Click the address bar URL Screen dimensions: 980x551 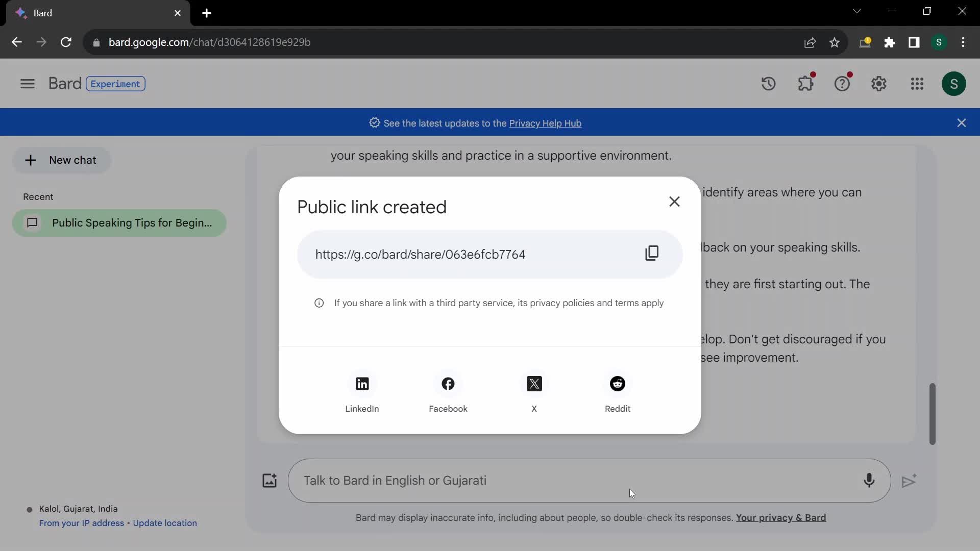click(x=209, y=42)
